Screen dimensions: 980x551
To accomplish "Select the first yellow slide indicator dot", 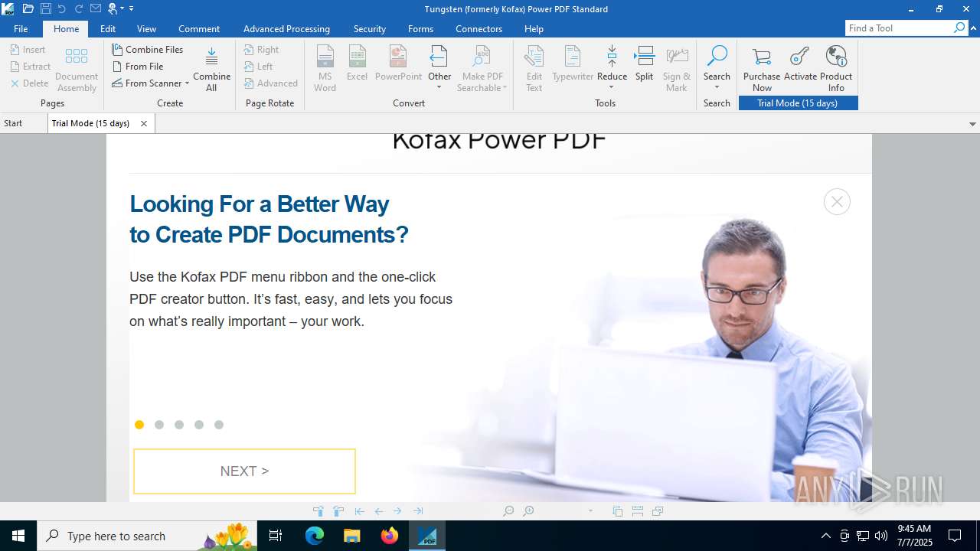I will [x=139, y=425].
